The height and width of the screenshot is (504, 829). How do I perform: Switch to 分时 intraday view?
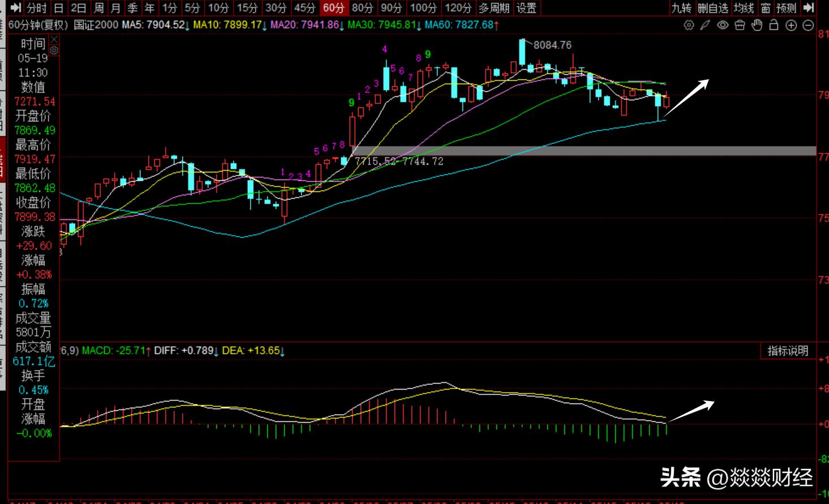tap(37, 8)
